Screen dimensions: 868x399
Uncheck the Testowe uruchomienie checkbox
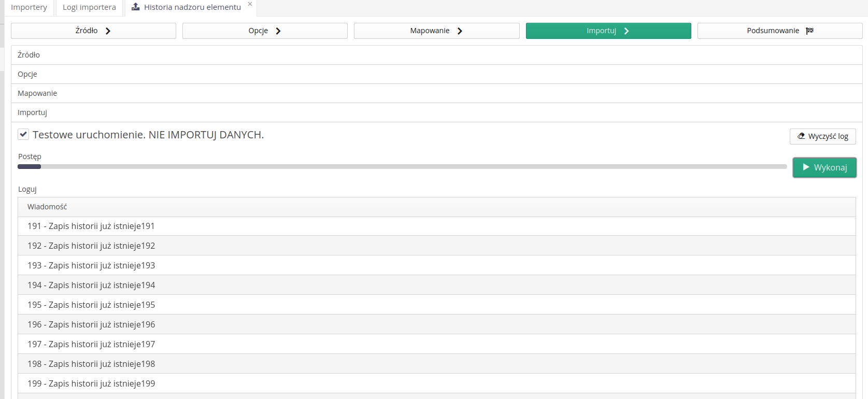click(23, 135)
